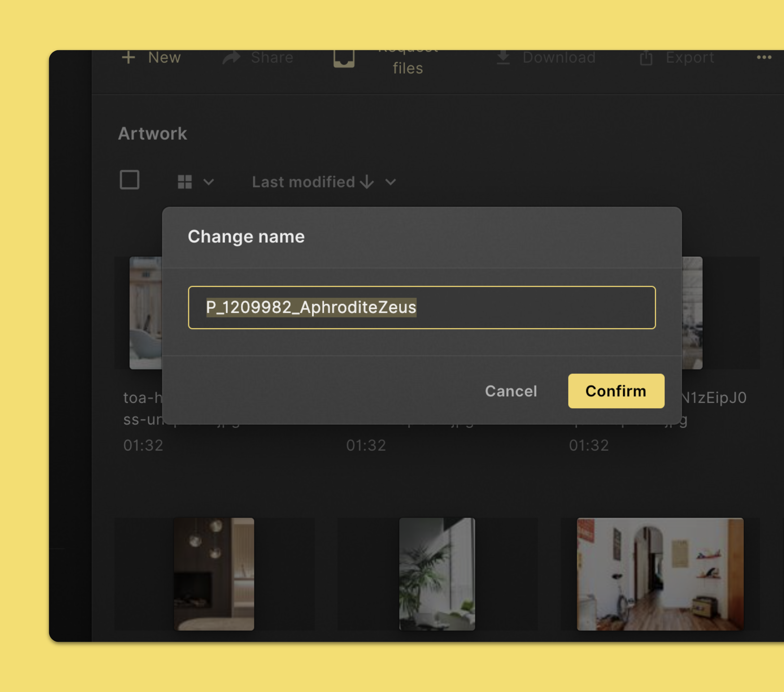Click the Share toolbar label
Image resolution: width=784 pixels, height=692 pixels.
tap(272, 57)
